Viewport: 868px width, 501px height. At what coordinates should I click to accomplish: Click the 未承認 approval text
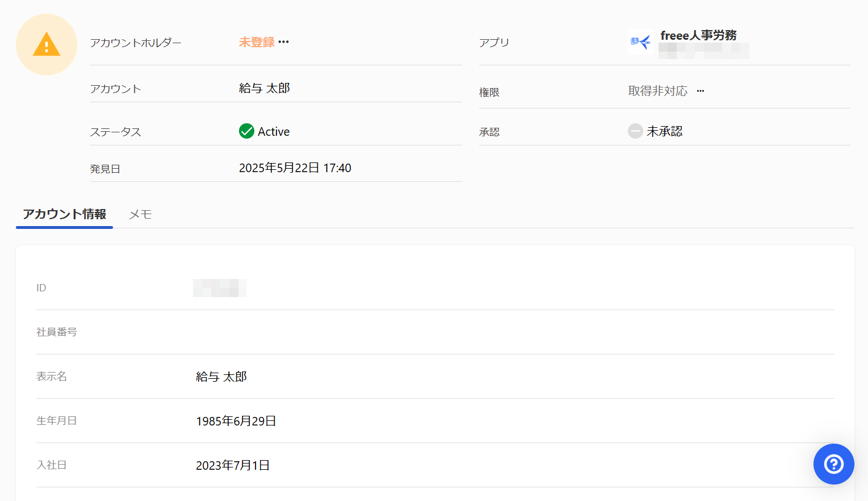tap(664, 131)
